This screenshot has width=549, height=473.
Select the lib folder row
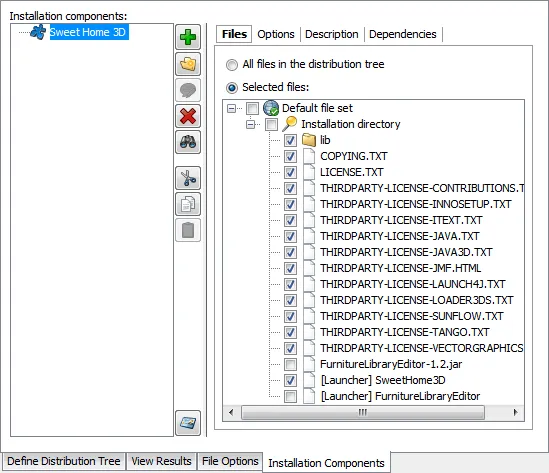(325, 140)
